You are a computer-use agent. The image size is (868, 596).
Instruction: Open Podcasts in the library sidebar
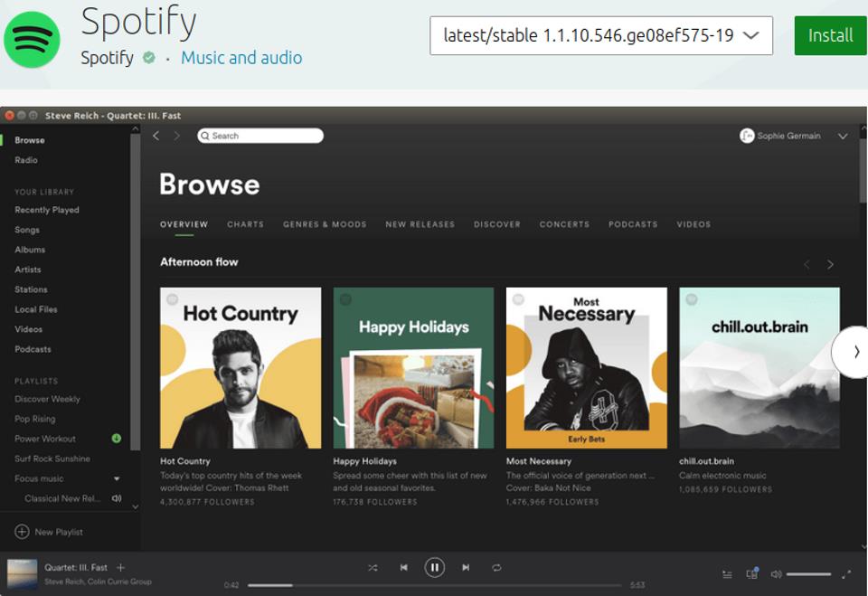point(33,349)
